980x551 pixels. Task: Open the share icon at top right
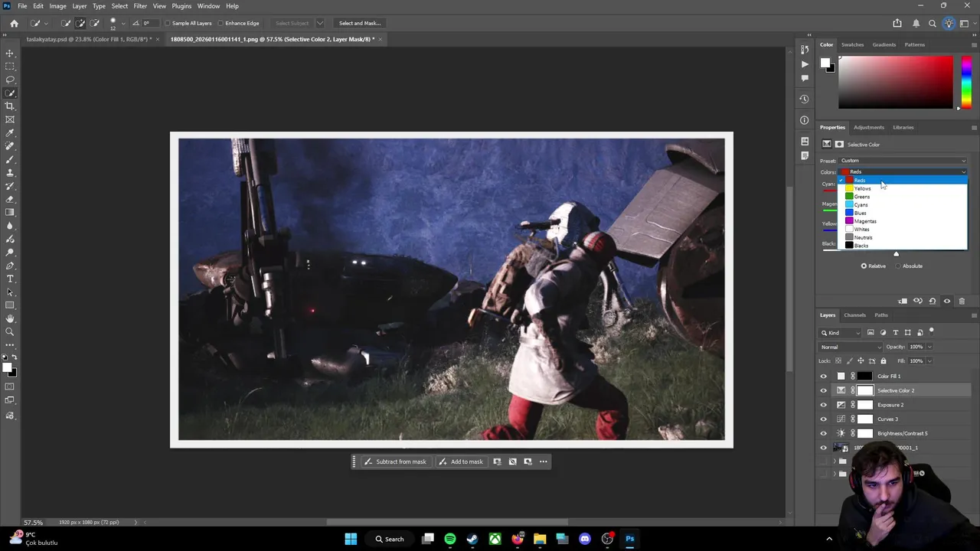[x=897, y=23]
